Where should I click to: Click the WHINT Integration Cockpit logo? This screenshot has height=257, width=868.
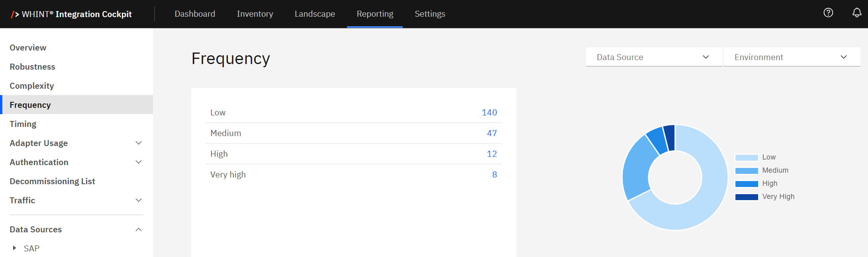(x=72, y=14)
